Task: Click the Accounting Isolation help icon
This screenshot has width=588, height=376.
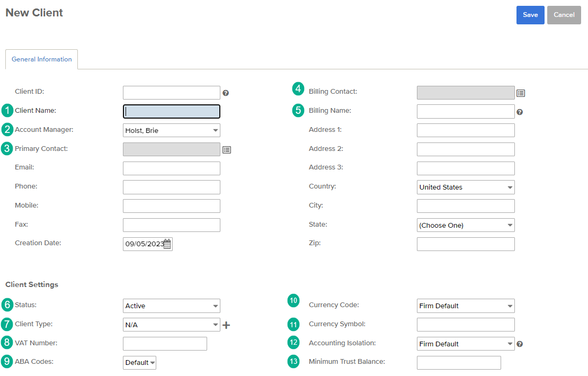Action: [x=520, y=344]
